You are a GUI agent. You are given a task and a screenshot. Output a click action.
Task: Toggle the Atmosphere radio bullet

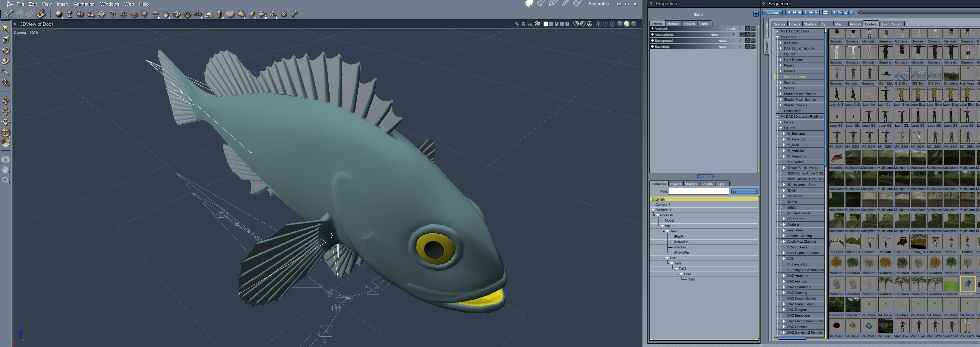tap(652, 34)
